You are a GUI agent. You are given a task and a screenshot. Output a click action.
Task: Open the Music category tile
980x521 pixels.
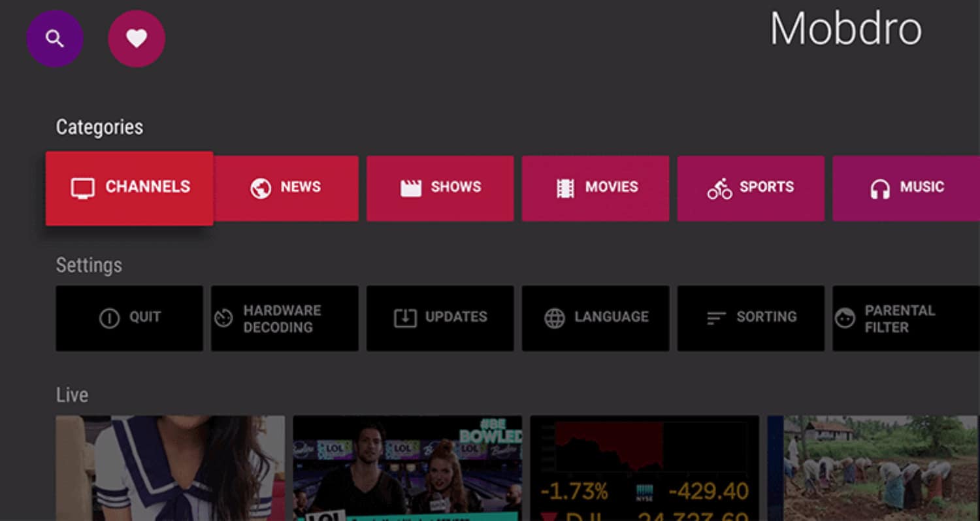[906, 188]
